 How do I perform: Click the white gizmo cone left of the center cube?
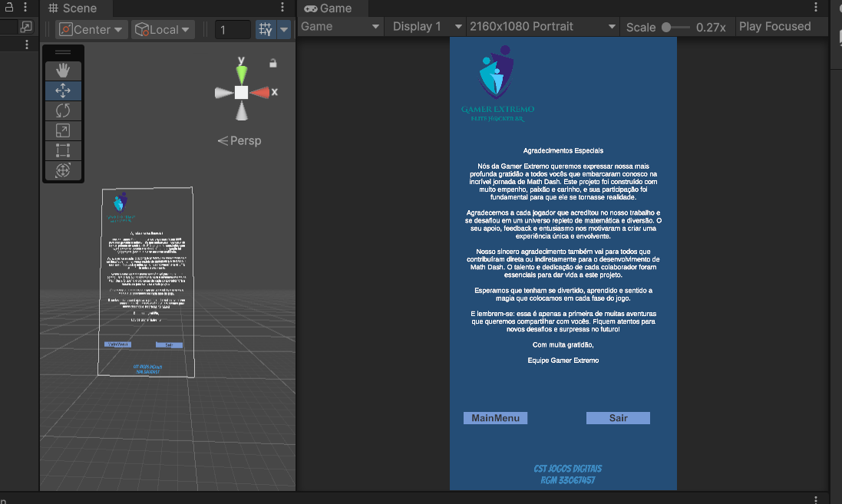point(224,92)
